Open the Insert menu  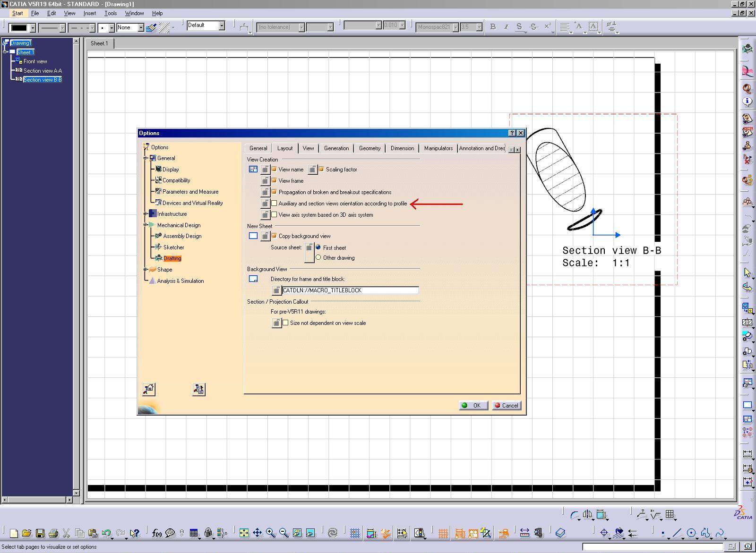(89, 13)
